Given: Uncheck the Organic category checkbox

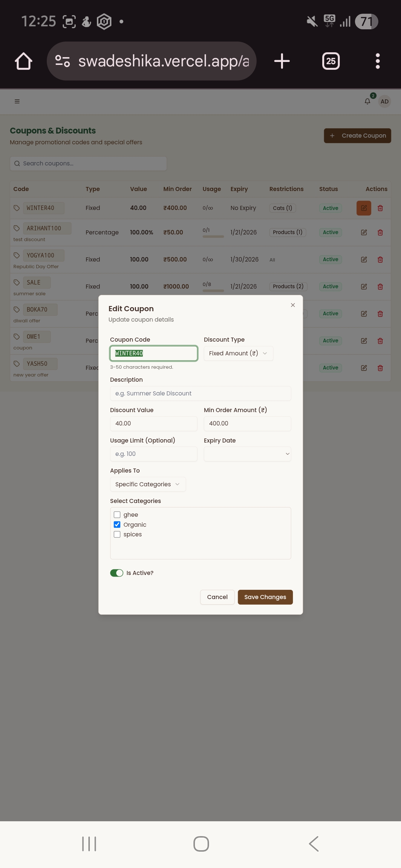Looking at the screenshot, I should [x=117, y=525].
